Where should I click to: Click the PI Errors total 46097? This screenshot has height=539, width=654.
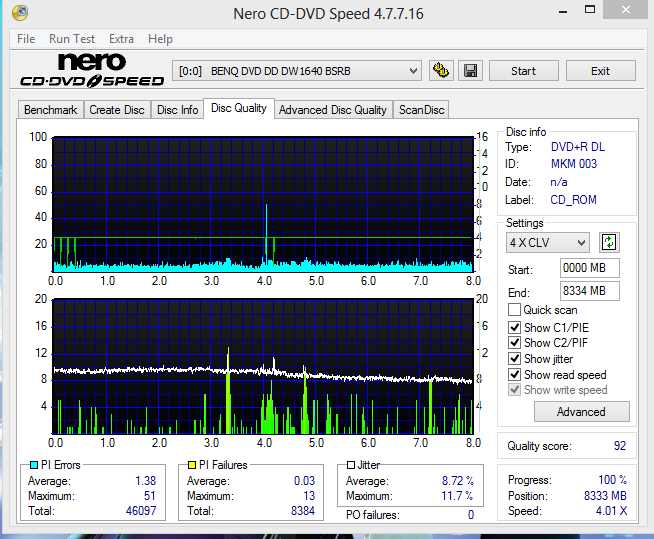pyautogui.click(x=141, y=511)
